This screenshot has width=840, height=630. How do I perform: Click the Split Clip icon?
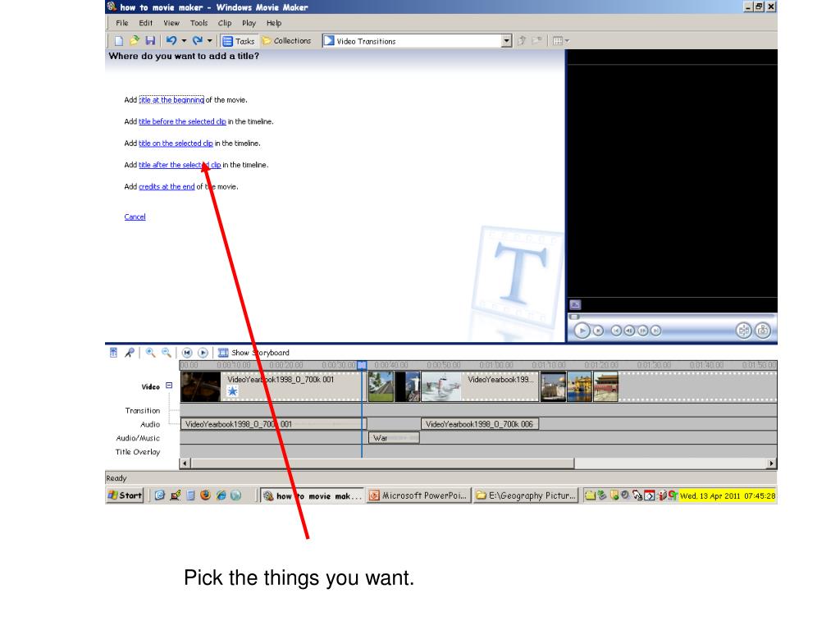coord(743,331)
